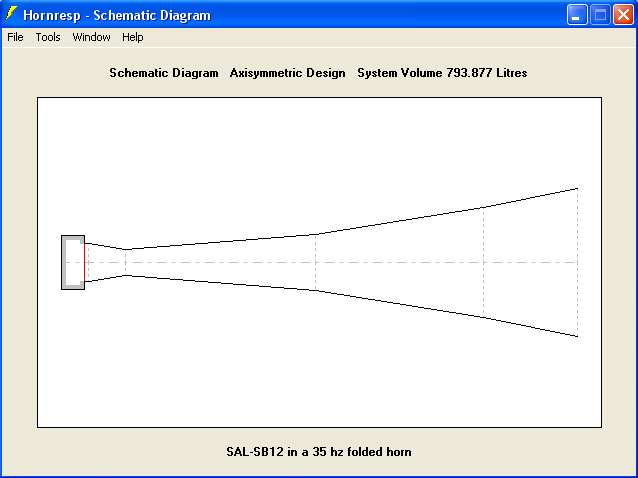Minimize the Hornresp Schematic Diagram window
Screen dimensions: 638x478
pos(577,15)
